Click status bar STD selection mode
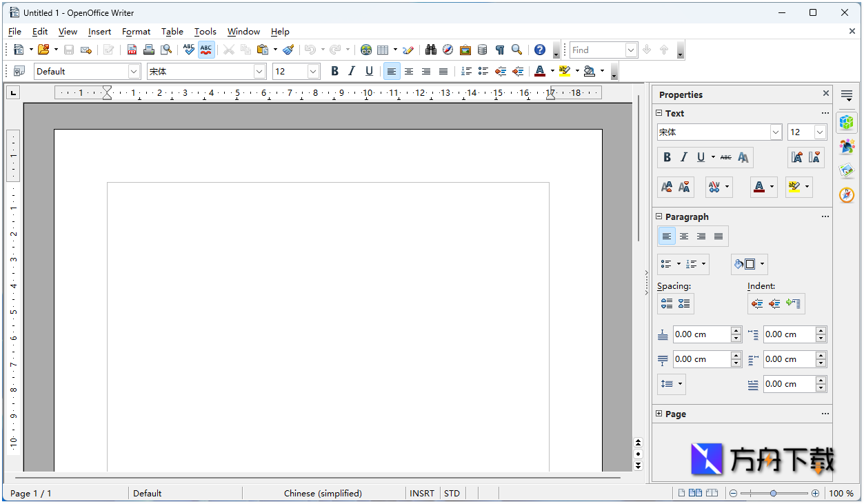864x504 pixels. click(452, 493)
